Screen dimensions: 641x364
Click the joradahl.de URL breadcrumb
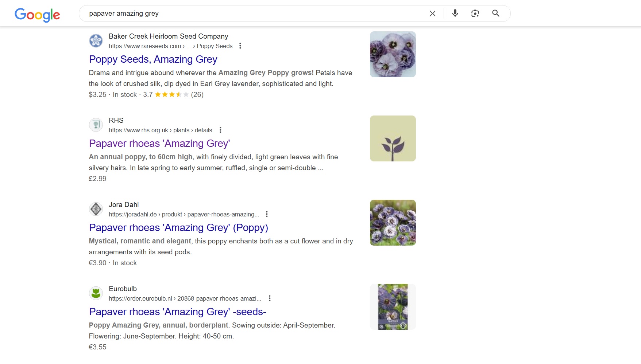pos(184,214)
